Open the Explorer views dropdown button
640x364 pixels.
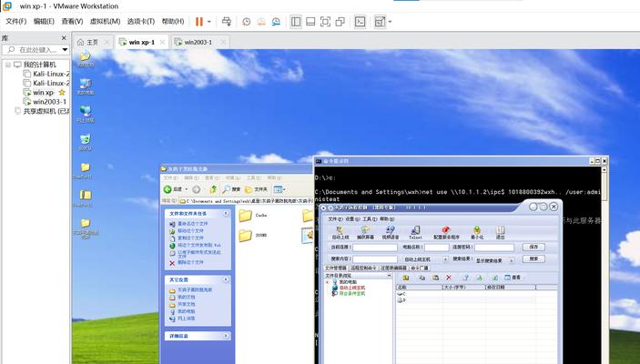(x=279, y=189)
